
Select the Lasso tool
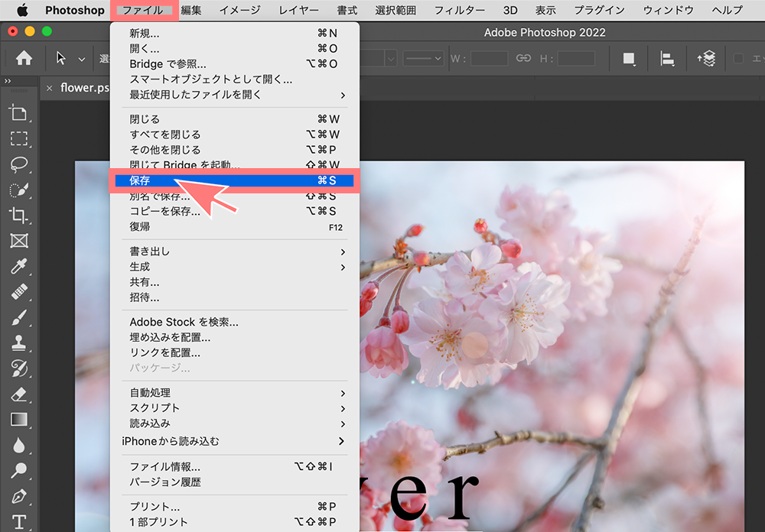click(x=18, y=164)
